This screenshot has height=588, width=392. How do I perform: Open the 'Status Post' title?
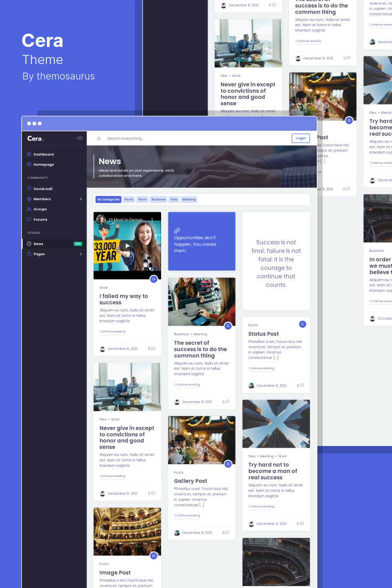pyautogui.click(x=263, y=333)
